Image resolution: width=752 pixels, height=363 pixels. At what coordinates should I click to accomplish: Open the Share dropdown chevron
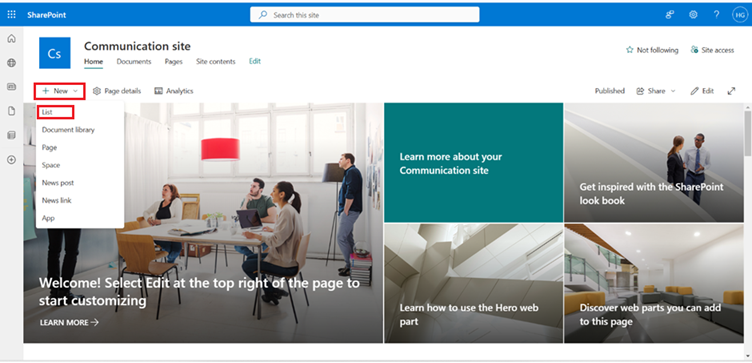pos(673,91)
